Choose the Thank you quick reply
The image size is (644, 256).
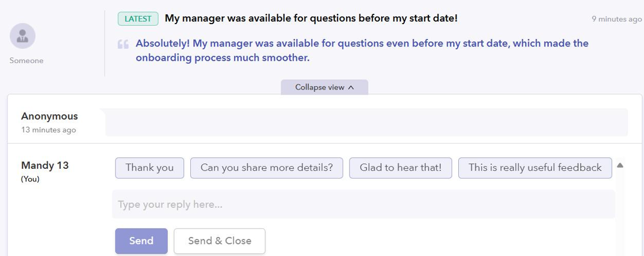pyautogui.click(x=149, y=168)
